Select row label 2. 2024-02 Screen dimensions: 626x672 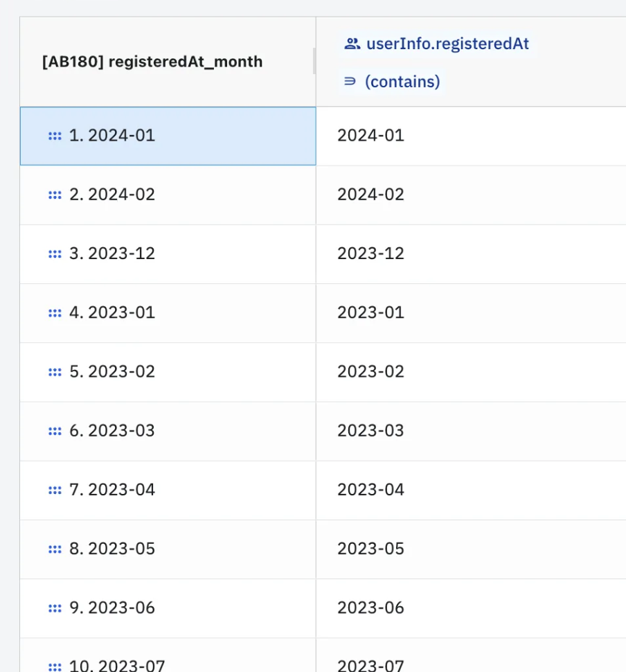coord(111,195)
